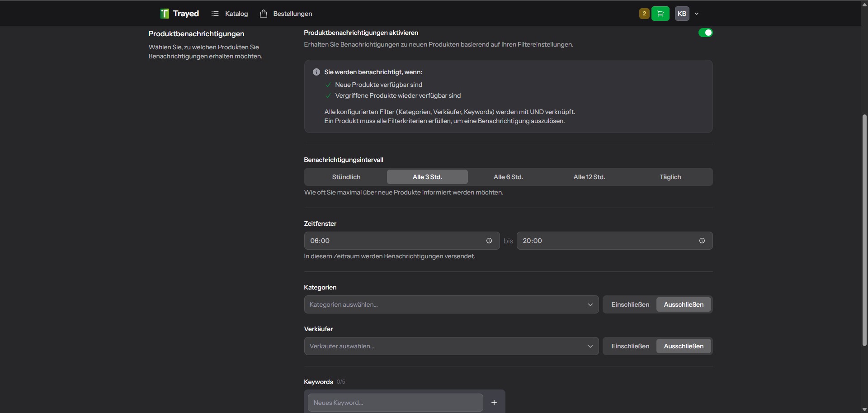The image size is (868, 413).
Task: Select the Katalog list icon
Action: (x=216, y=14)
